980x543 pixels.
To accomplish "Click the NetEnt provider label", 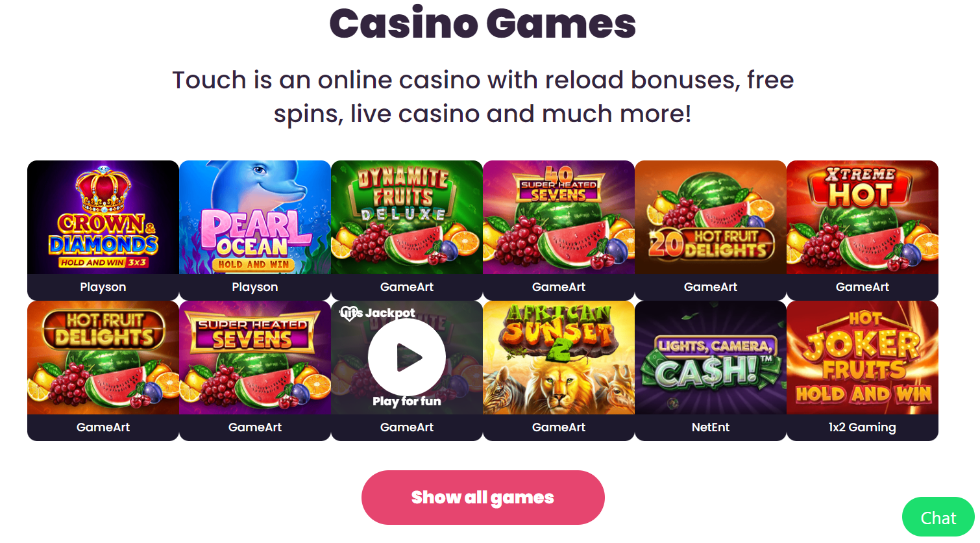I will click(711, 427).
